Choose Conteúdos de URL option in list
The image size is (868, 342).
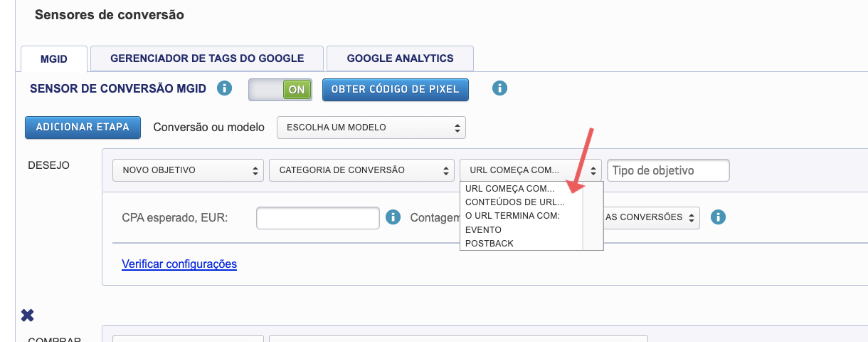click(514, 202)
